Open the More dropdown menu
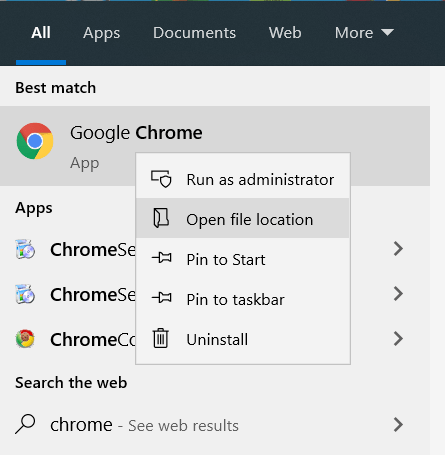Screen dimensions: 445x455 click(364, 33)
